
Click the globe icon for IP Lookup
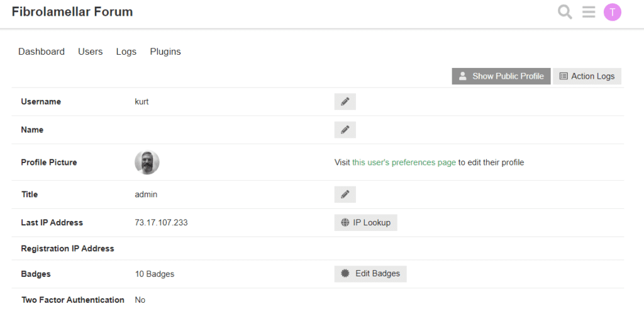(345, 223)
